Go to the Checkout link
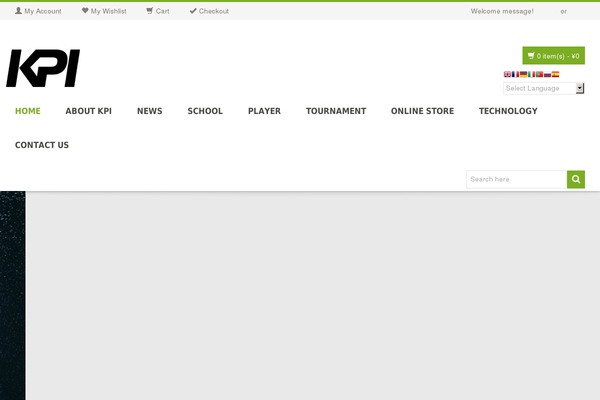Viewport: 600px width, 400px height. [209, 11]
